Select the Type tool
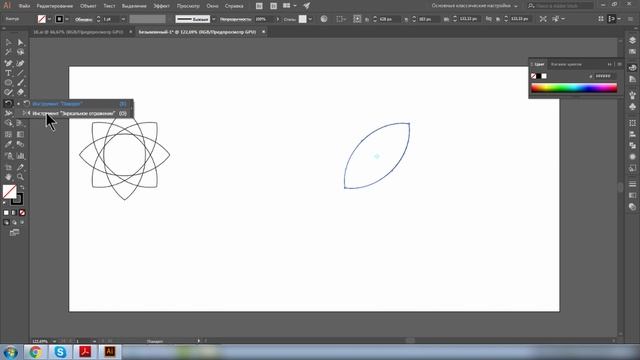This screenshot has width=640, height=360. [x=8, y=73]
